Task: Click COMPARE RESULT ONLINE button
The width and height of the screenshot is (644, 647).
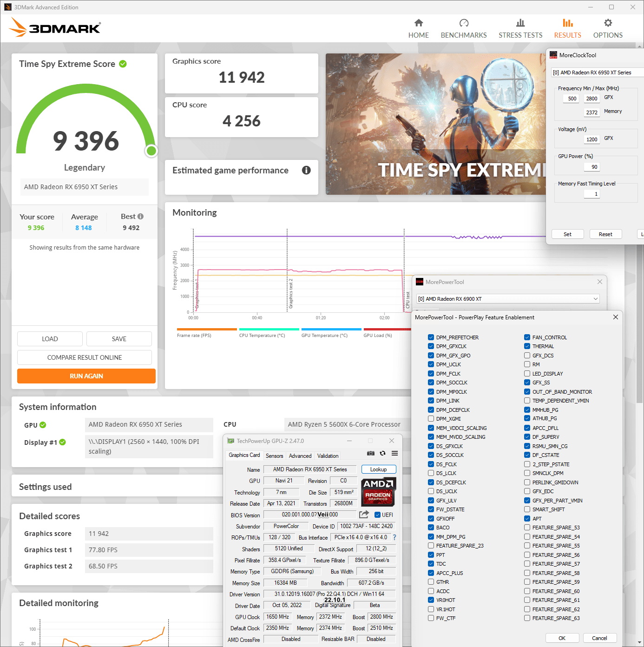Action: click(x=85, y=357)
